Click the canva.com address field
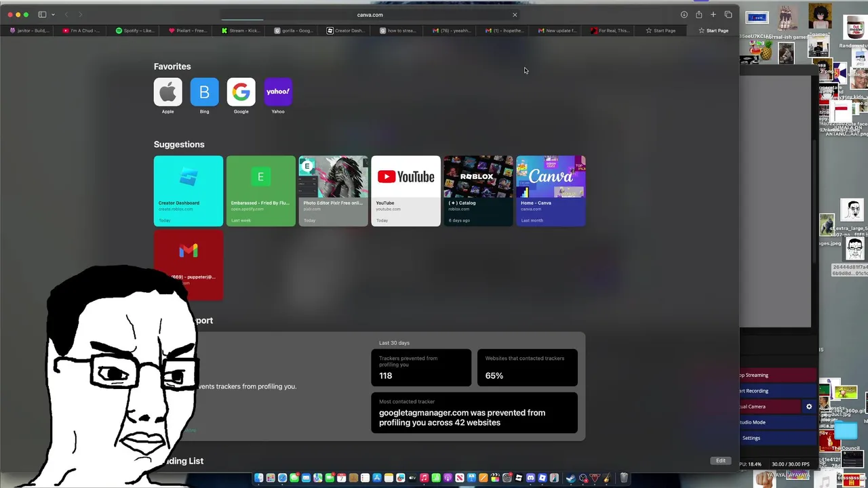Screen dimensions: 868x488 [370, 14]
